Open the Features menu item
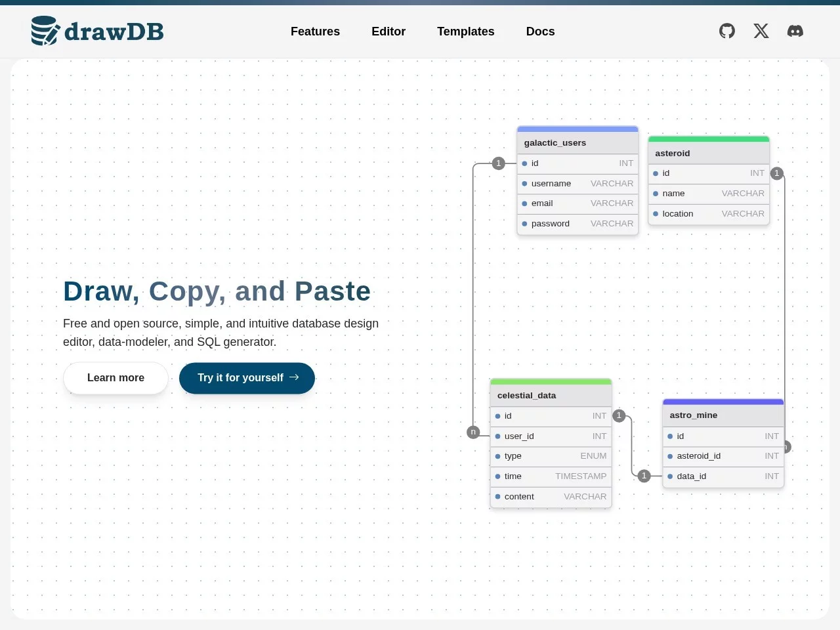840x630 pixels. click(x=315, y=31)
